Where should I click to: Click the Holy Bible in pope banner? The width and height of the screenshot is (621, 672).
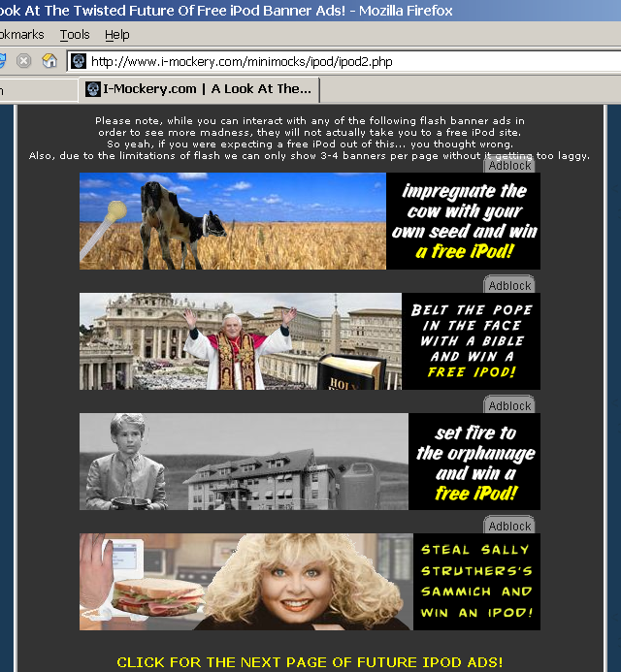click(351, 372)
